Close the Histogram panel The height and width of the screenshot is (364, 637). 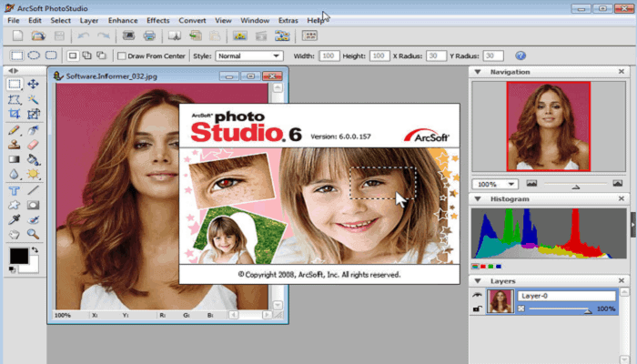[x=622, y=198]
